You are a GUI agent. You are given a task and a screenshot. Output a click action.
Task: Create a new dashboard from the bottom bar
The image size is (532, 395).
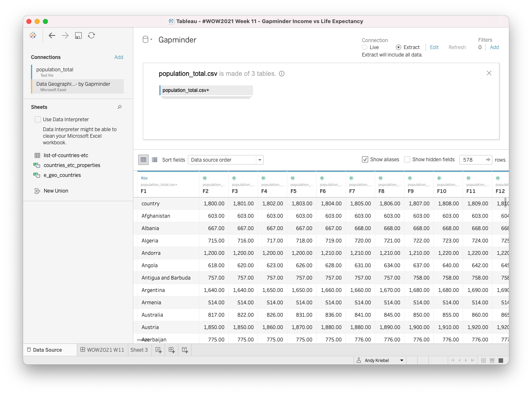pyautogui.click(x=172, y=350)
